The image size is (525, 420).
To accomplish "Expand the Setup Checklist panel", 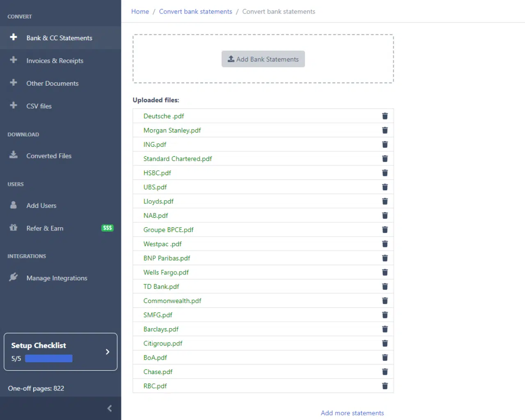I will tap(107, 352).
